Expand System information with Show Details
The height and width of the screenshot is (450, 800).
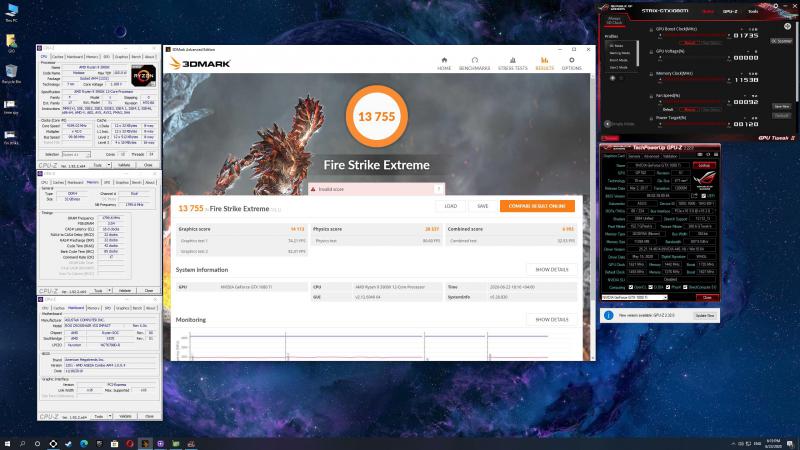point(551,269)
